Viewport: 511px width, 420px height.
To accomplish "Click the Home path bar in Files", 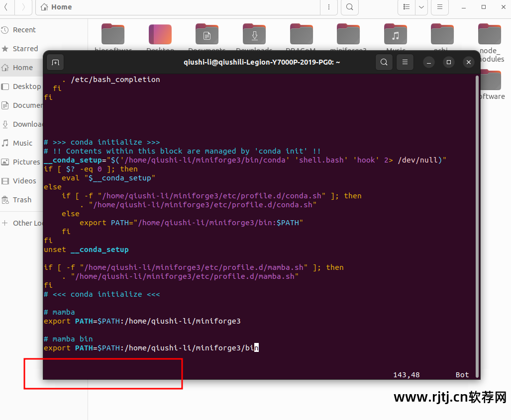I will [x=178, y=7].
